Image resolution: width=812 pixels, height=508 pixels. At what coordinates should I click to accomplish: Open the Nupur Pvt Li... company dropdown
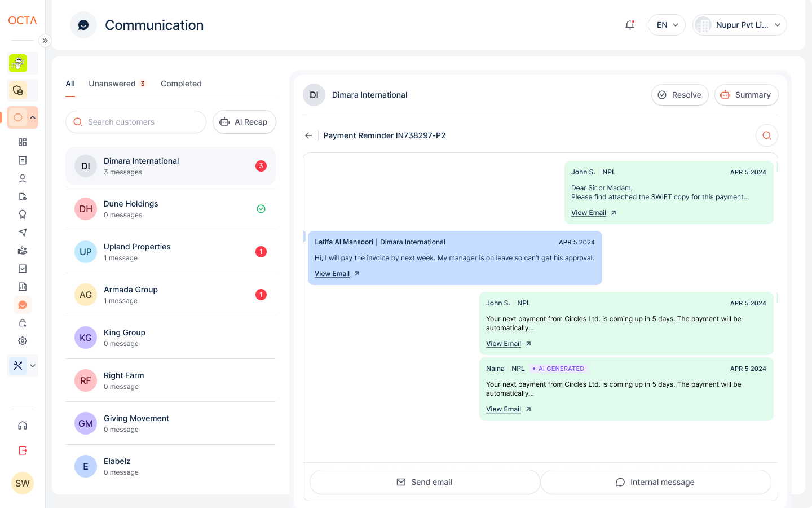(740, 25)
